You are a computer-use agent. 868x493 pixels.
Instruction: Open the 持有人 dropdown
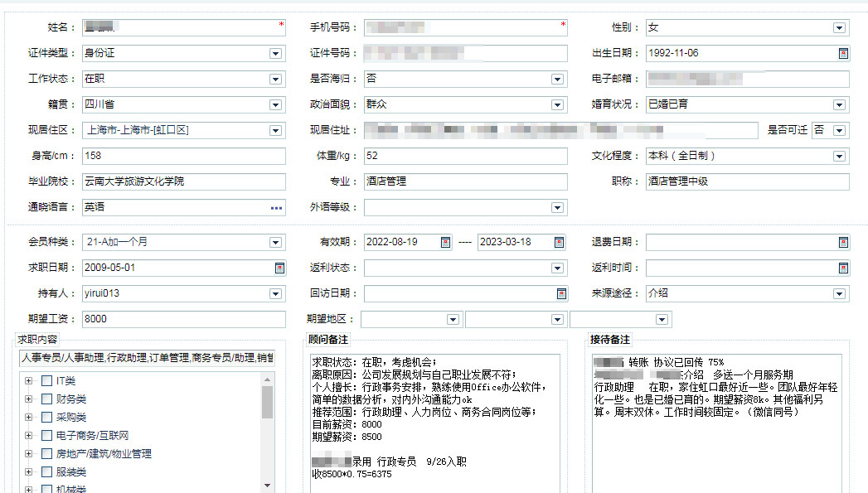click(x=275, y=294)
